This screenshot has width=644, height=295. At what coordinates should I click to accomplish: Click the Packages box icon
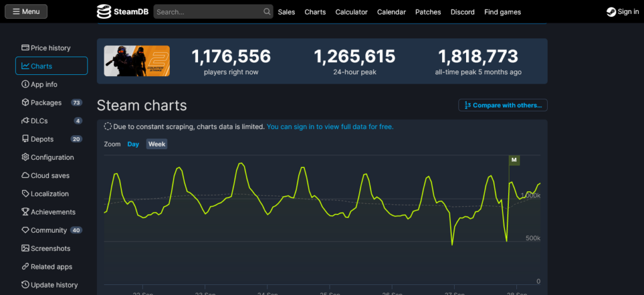25,103
